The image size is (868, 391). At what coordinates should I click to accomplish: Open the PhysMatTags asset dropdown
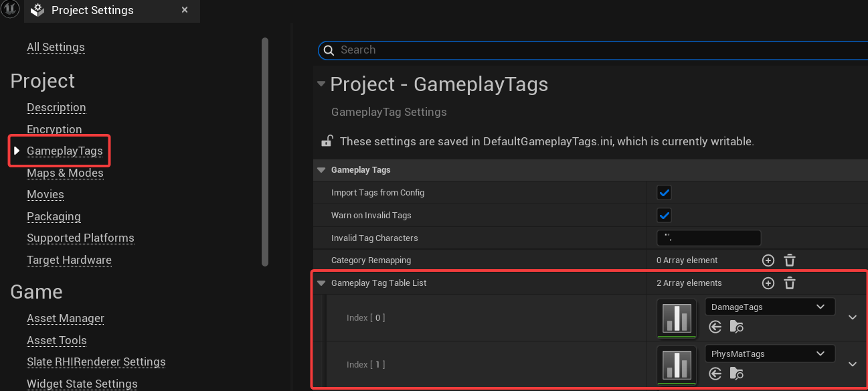(x=770, y=354)
